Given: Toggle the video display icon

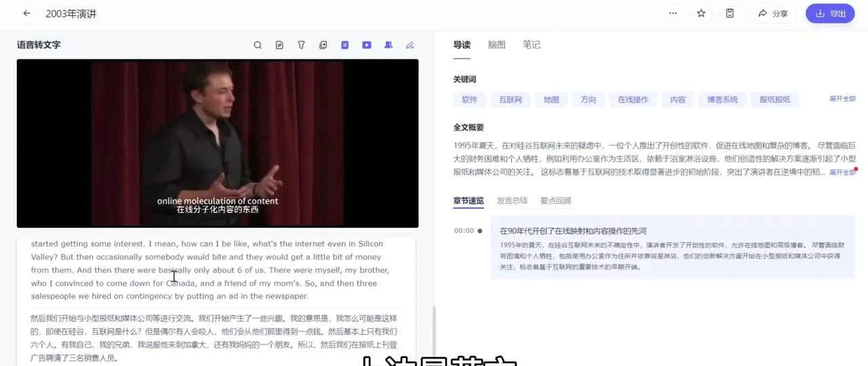Looking at the screenshot, I should [x=366, y=45].
